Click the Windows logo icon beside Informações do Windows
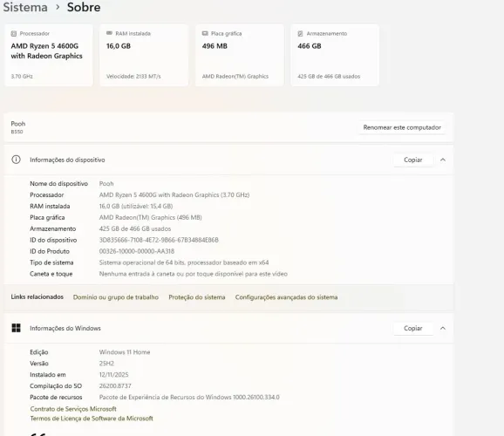The height and width of the screenshot is (436, 504). (x=16, y=328)
